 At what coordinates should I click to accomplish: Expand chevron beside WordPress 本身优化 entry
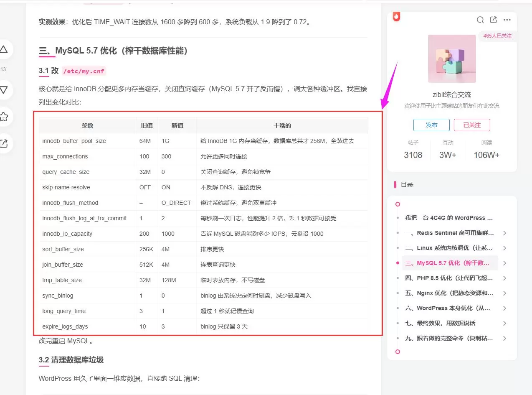point(505,308)
